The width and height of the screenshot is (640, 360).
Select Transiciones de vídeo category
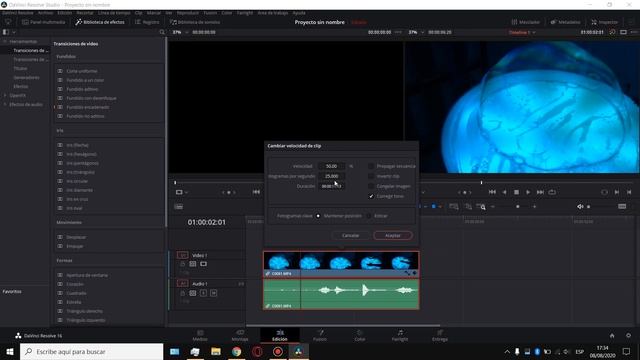tap(31, 51)
